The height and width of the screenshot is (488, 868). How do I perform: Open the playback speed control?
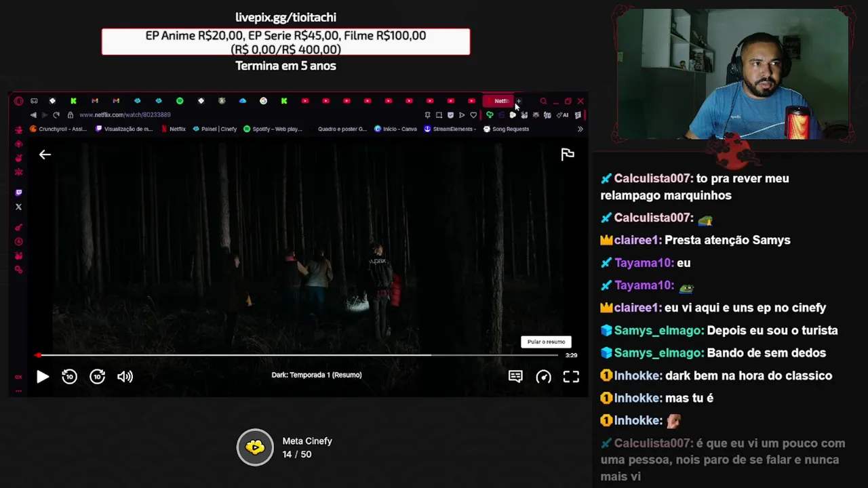[x=543, y=377]
